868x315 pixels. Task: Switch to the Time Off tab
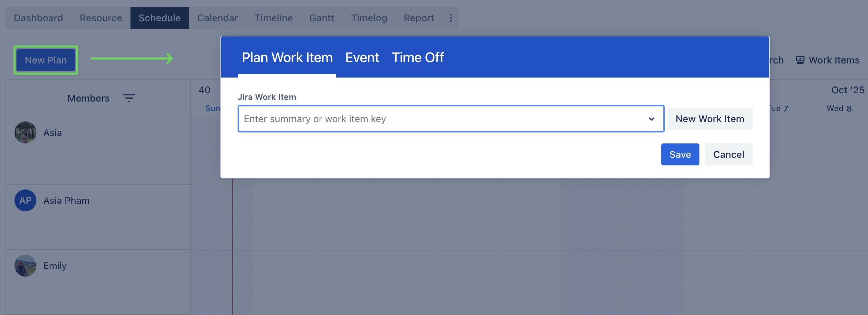click(418, 58)
